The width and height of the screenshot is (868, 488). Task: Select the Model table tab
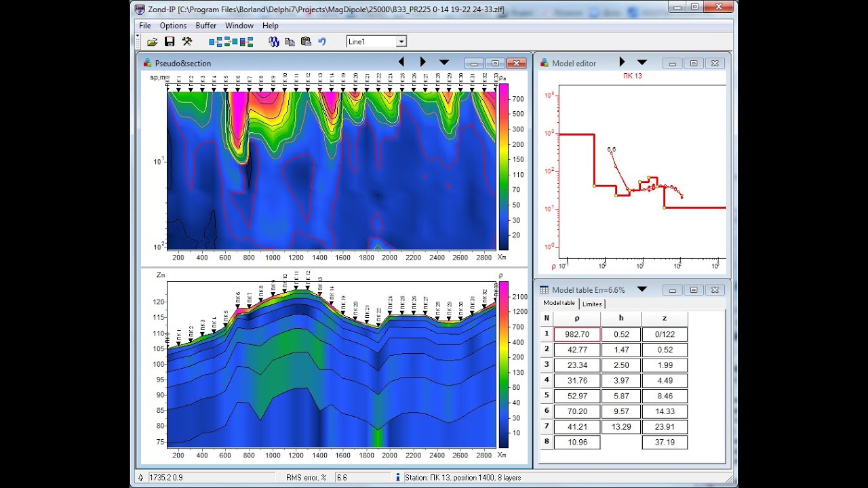tap(559, 303)
